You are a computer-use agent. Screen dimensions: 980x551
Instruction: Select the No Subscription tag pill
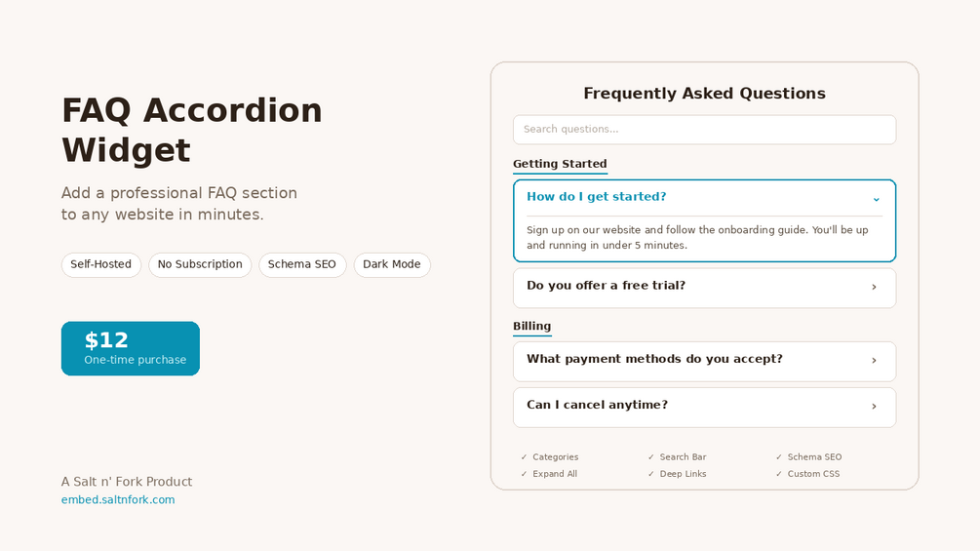coord(200,265)
